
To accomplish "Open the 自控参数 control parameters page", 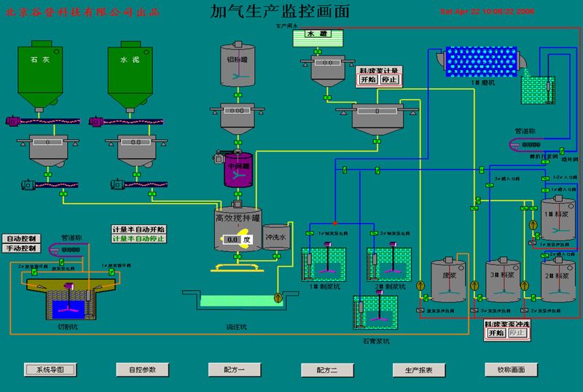I will click(x=142, y=369).
